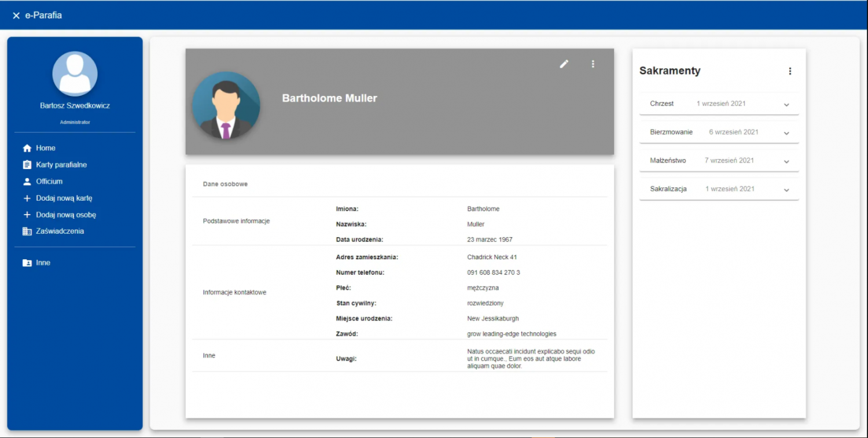This screenshot has width=868, height=438.
Task: Click the pencil edit icon on profile header
Action: (x=564, y=64)
